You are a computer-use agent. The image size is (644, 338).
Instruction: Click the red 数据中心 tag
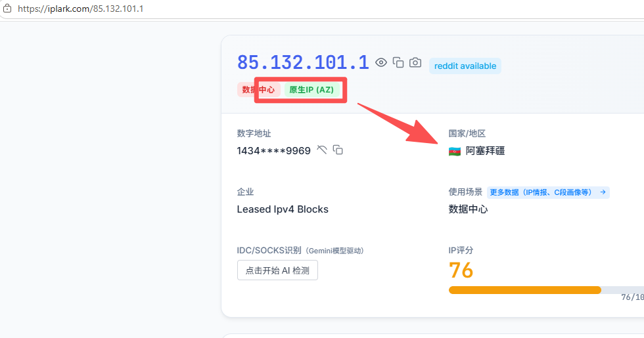click(258, 90)
